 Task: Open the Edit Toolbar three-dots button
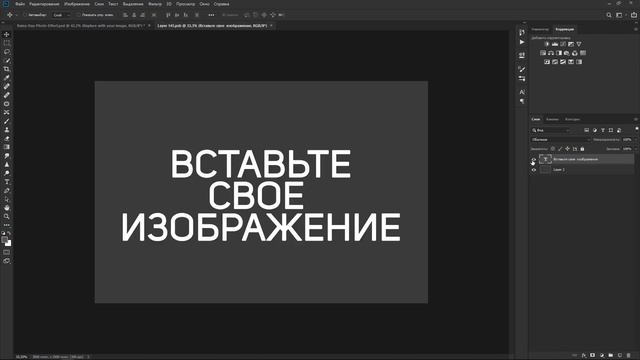tap(7, 225)
